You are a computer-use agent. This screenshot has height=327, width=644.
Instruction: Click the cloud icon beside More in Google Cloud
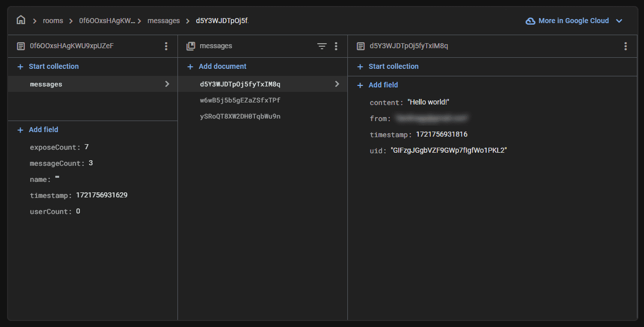pos(530,21)
